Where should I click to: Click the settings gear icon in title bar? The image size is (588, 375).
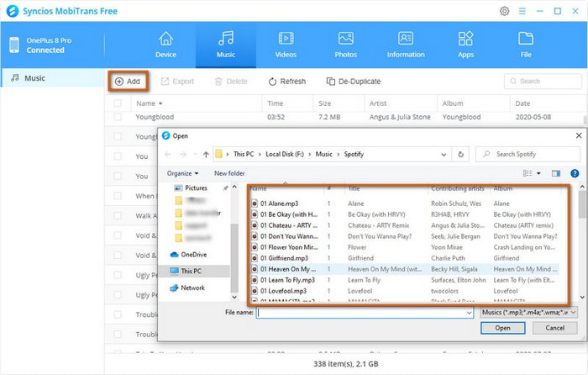coord(504,11)
